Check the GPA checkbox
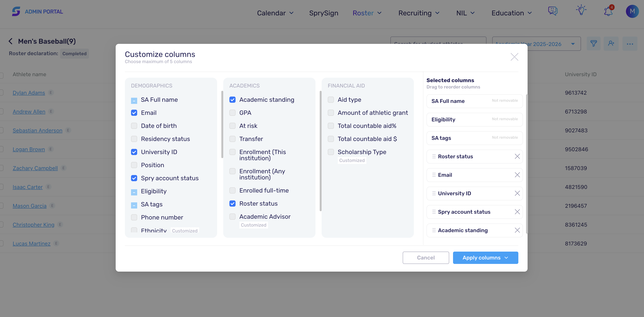Viewport: 644px width, 317px height. coord(232,113)
